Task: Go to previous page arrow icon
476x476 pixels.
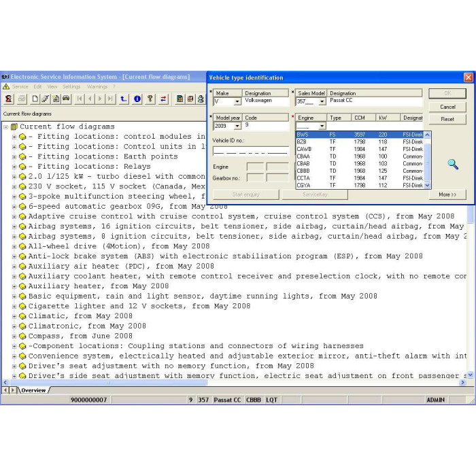Action: point(90,99)
